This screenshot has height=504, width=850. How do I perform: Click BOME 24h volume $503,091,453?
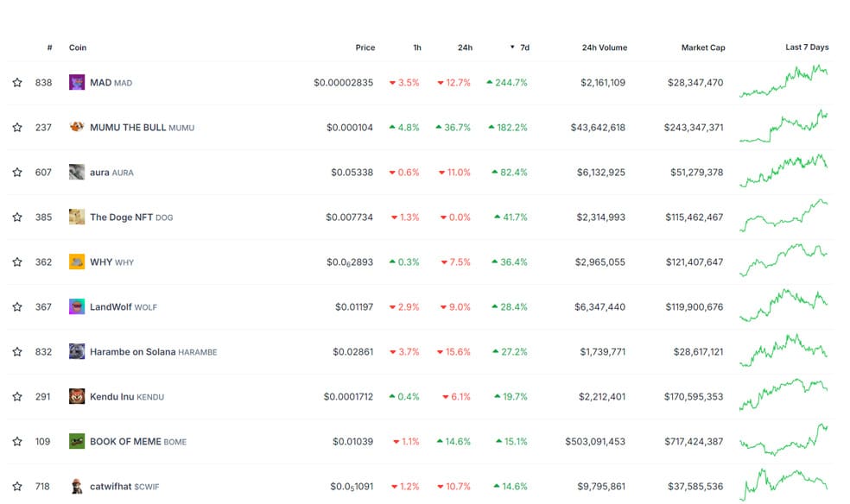(595, 442)
